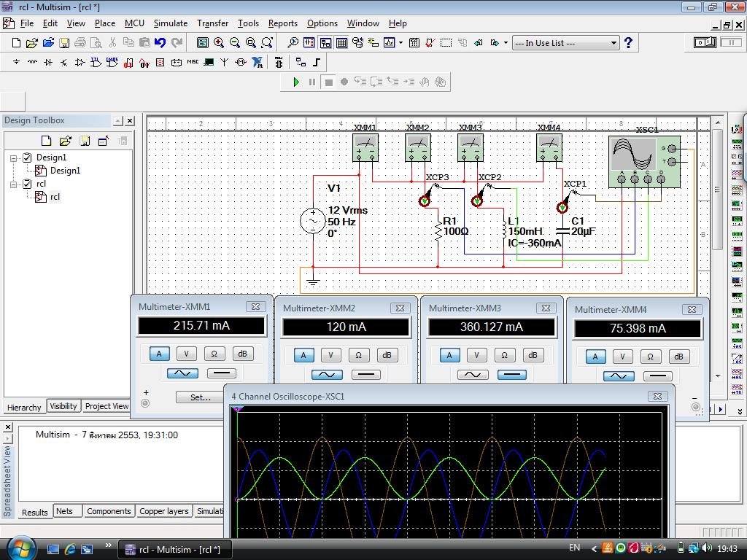This screenshot has width=747, height=560.
Task: Switch Multimeter-XMM2 to DC mode
Action: pos(365,375)
